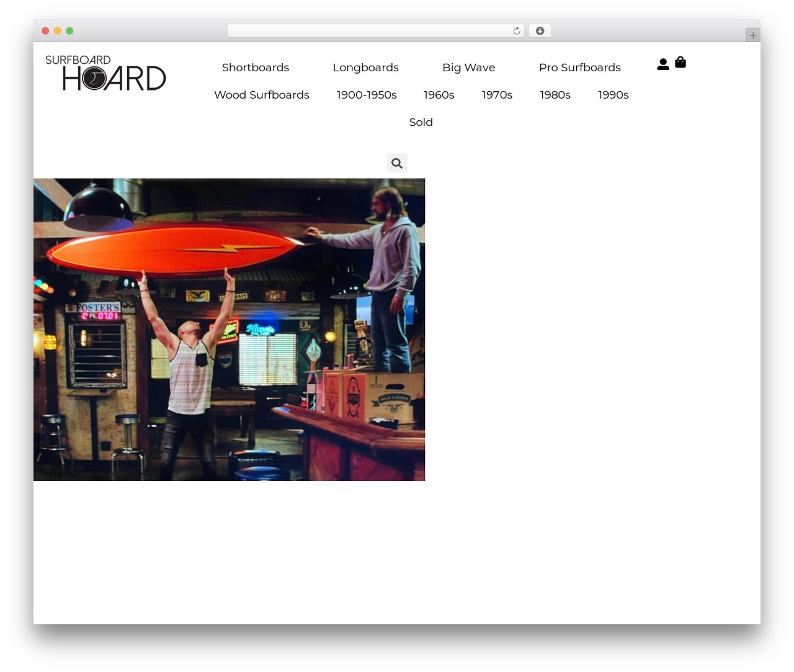Visit the Wood Surfboards link

pyautogui.click(x=262, y=95)
